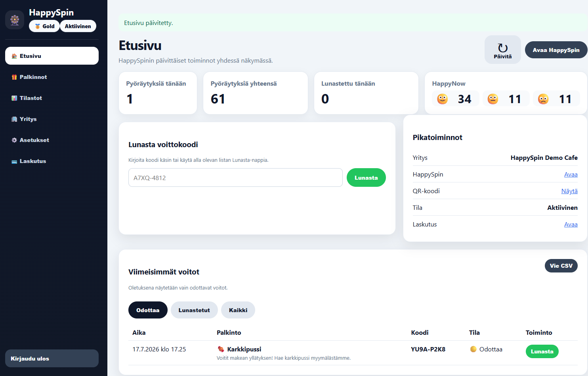The width and height of the screenshot is (588, 376).
Task: Click the neutral face with 11
Action: (493, 99)
